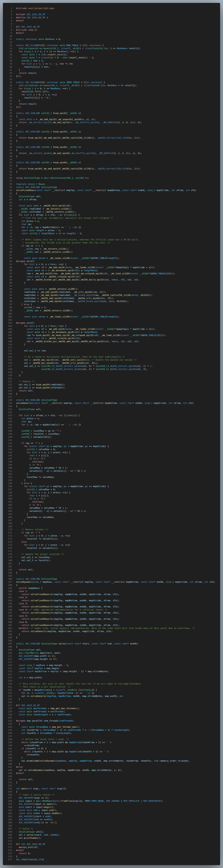Click the '/* Reduce columns */' comment
223x868 pixels.
click(x=35, y=530)
